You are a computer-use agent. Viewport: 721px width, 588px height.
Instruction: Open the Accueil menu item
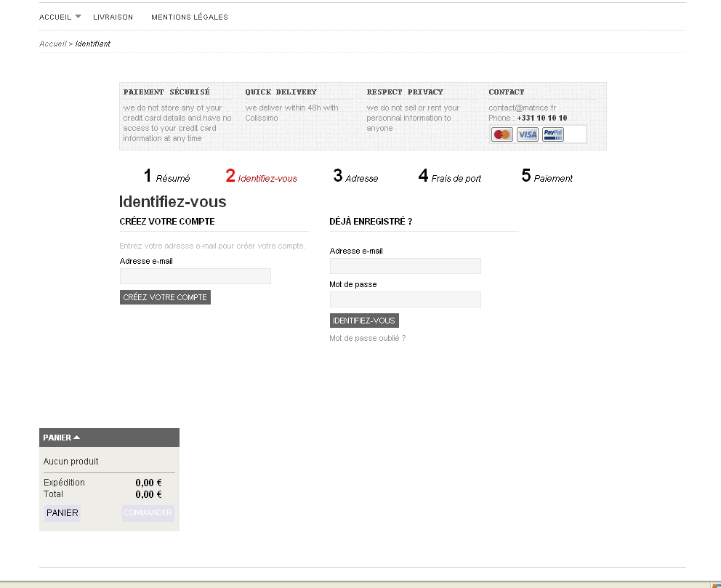55,17
